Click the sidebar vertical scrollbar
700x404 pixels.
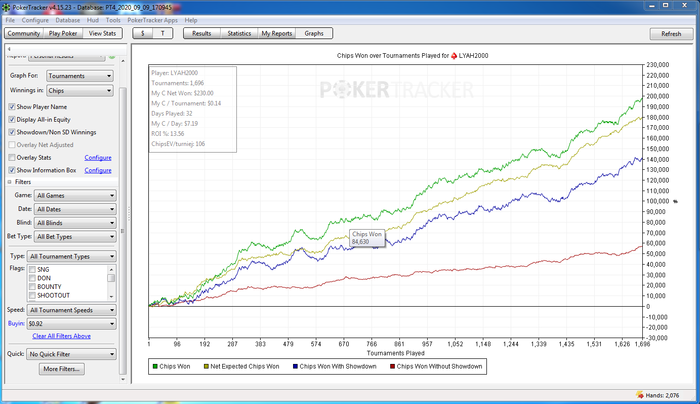point(123,230)
